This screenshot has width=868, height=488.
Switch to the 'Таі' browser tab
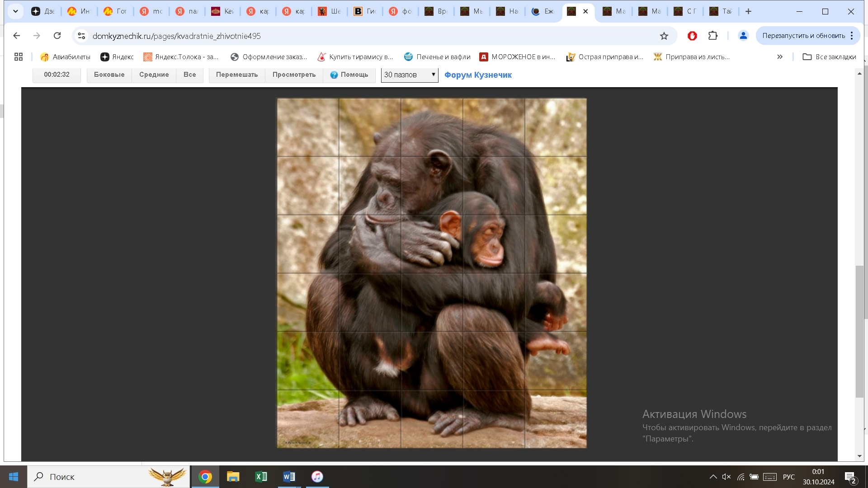click(721, 11)
